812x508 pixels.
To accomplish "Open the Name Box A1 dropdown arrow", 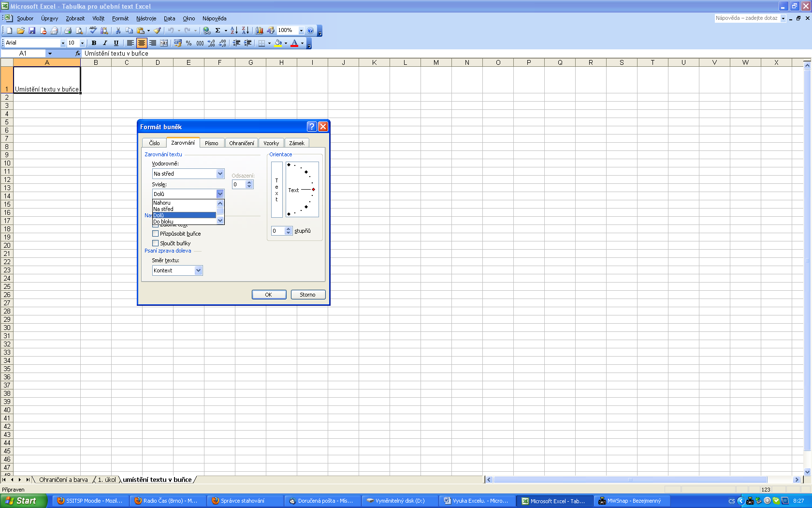I will pos(50,54).
